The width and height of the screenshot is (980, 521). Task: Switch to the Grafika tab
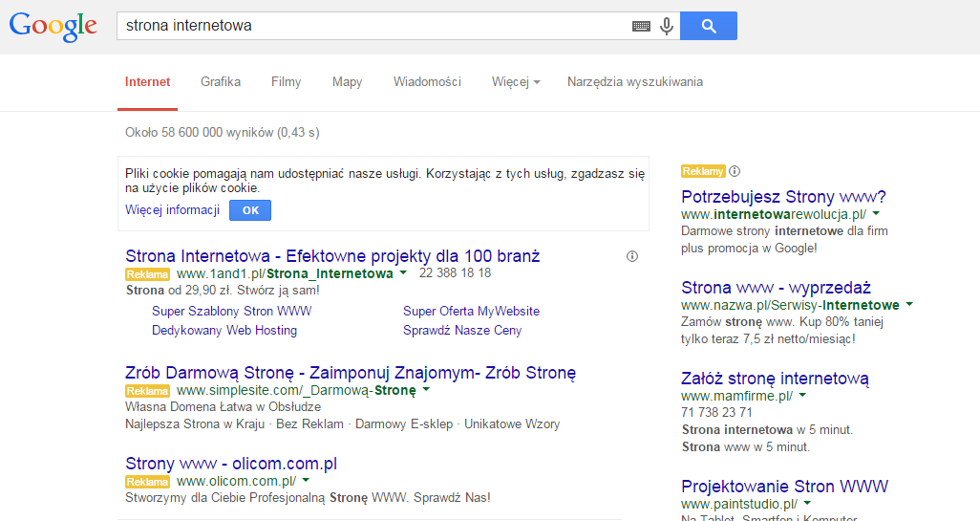pyautogui.click(x=221, y=82)
